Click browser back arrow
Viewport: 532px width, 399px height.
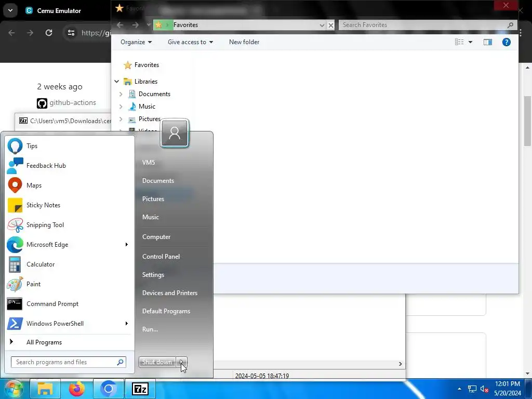pyautogui.click(x=11, y=33)
